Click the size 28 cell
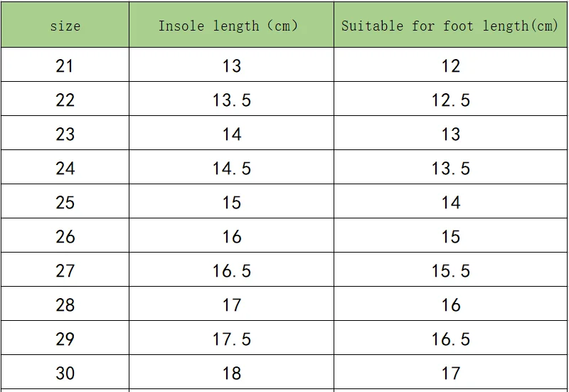The width and height of the screenshot is (569, 392). pos(65,305)
